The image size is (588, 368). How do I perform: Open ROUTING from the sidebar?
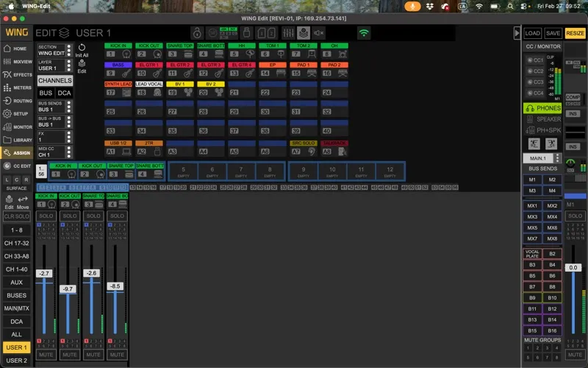coord(16,101)
